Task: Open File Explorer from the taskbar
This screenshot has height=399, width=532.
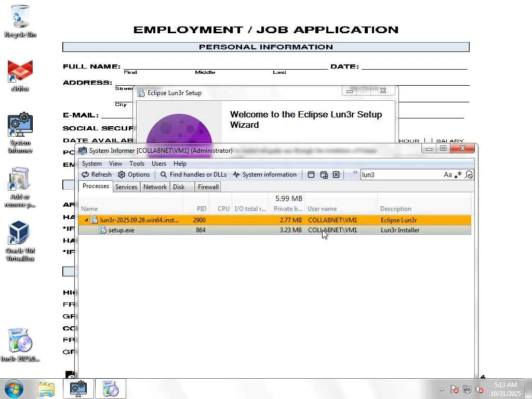Action: 46,389
